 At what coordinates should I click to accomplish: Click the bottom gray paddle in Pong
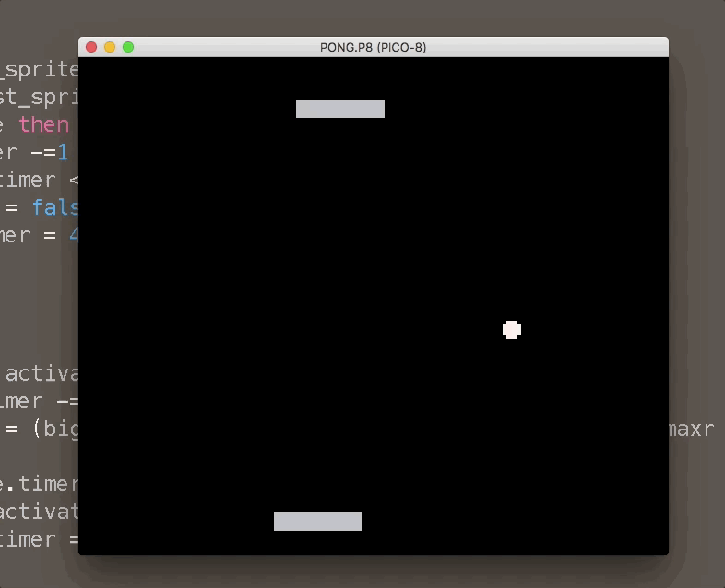tap(318, 522)
